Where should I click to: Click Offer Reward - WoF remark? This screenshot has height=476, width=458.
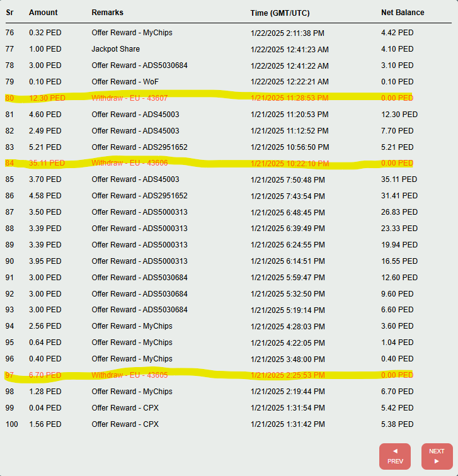[x=125, y=82]
